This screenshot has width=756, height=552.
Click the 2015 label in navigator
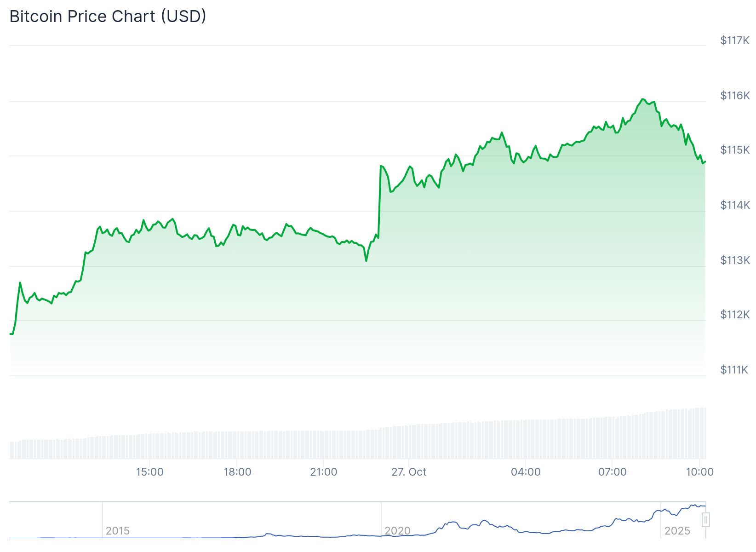pos(118,531)
